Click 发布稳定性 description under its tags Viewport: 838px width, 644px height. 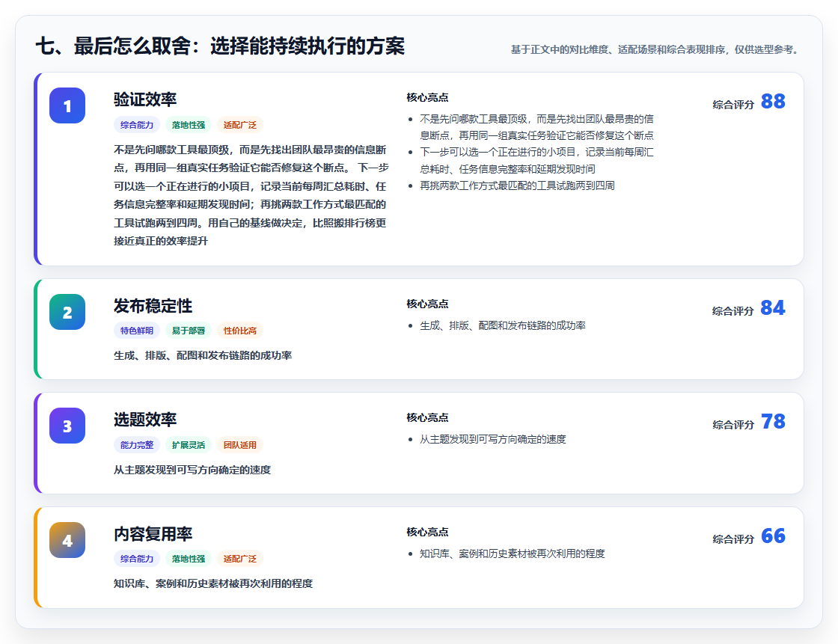pyautogui.click(x=203, y=355)
